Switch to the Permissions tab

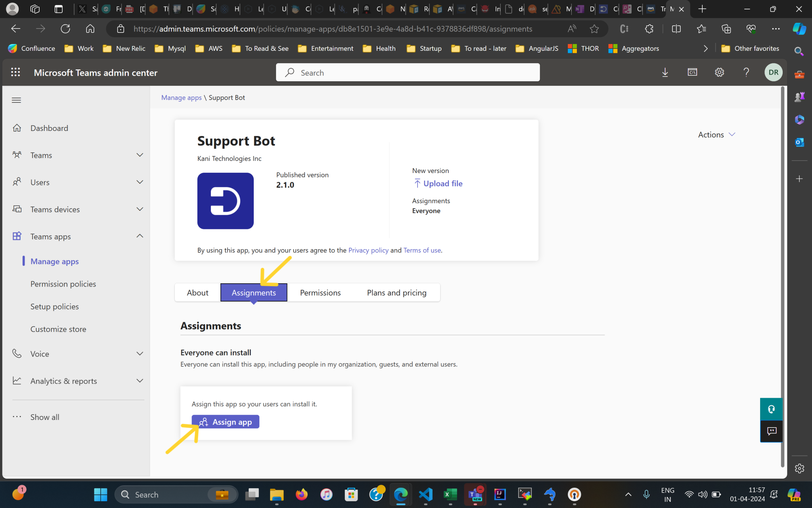(x=320, y=292)
